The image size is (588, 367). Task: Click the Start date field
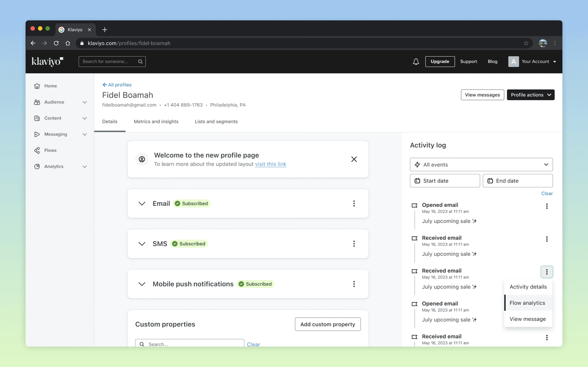445,181
